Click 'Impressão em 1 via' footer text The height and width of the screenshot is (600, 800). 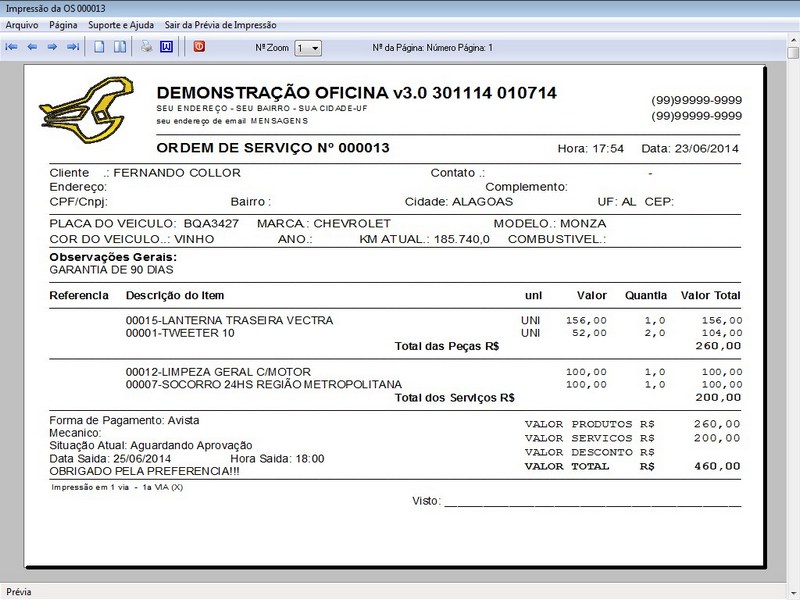pyautogui.click(x=90, y=487)
